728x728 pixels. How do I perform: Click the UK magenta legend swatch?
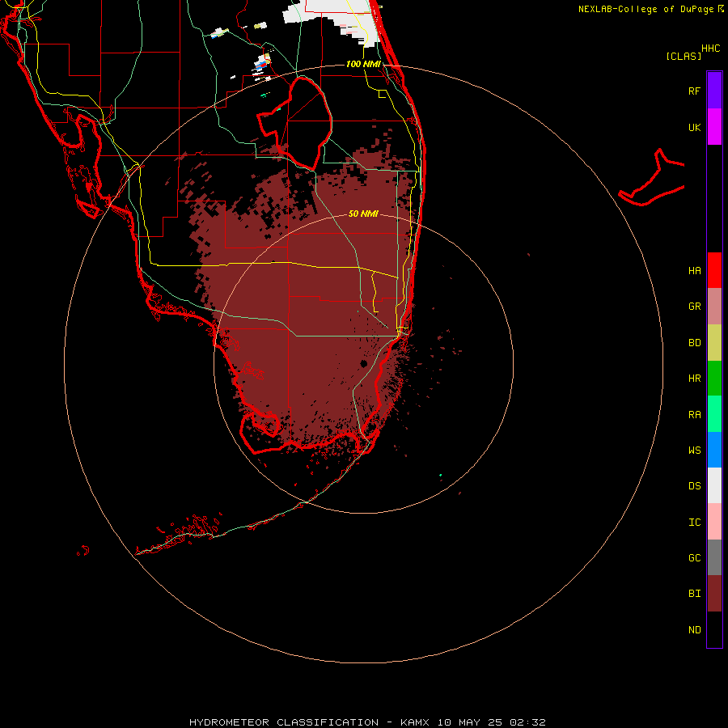pos(714,127)
